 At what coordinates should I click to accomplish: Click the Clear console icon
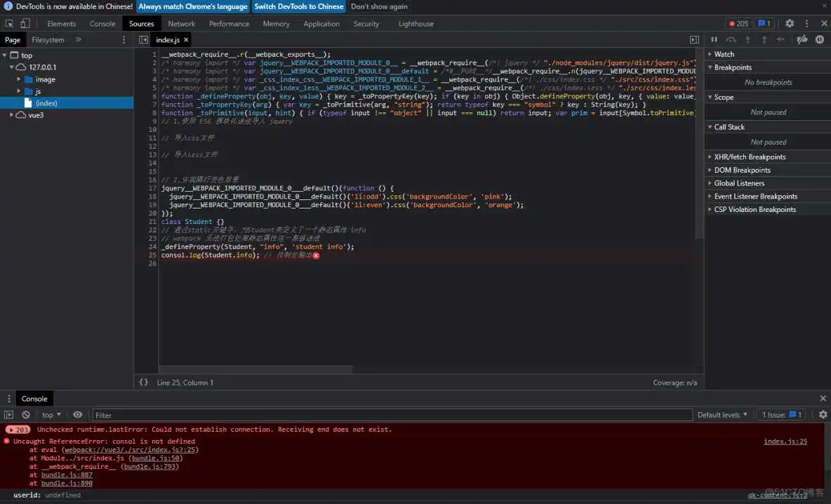click(26, 415)
